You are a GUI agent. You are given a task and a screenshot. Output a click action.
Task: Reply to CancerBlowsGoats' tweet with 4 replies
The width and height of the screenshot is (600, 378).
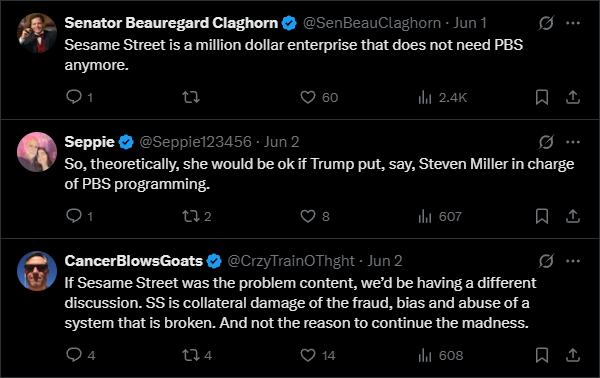point(74,355)
